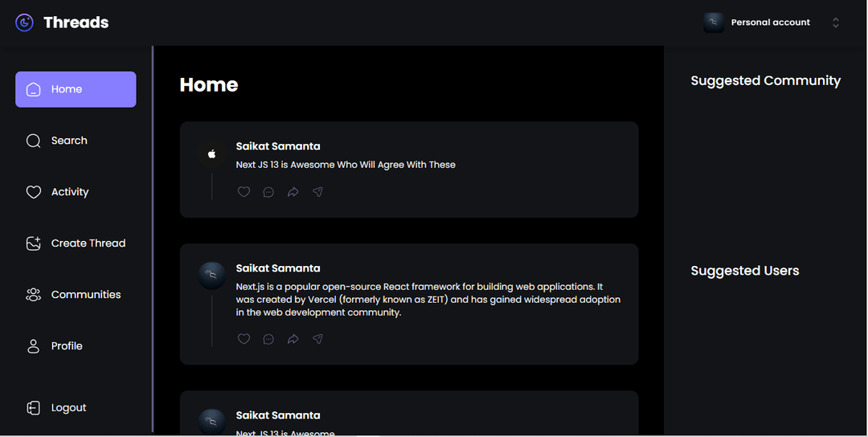Screen dimensions: 868x437
Task: Like the first post with heart icon
Action: pos(244,192)
